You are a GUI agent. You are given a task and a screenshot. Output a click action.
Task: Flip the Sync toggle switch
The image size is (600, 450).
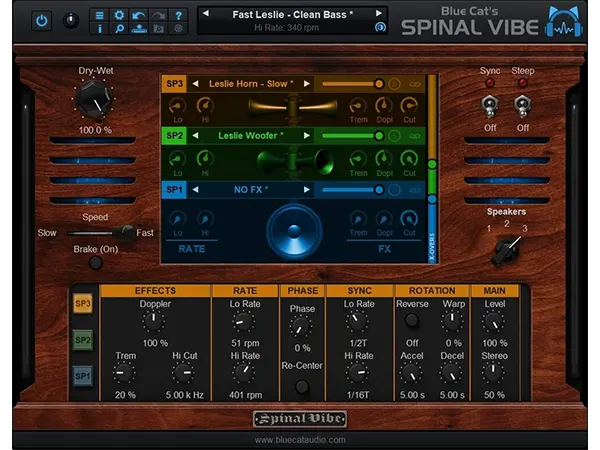pos(490,106)
